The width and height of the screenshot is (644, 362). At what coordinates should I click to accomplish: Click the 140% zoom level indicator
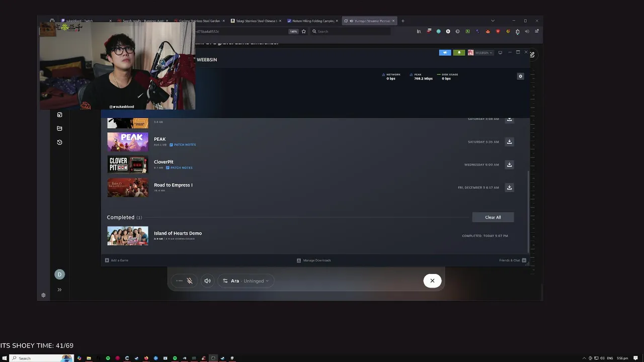(x=293, y=31)
